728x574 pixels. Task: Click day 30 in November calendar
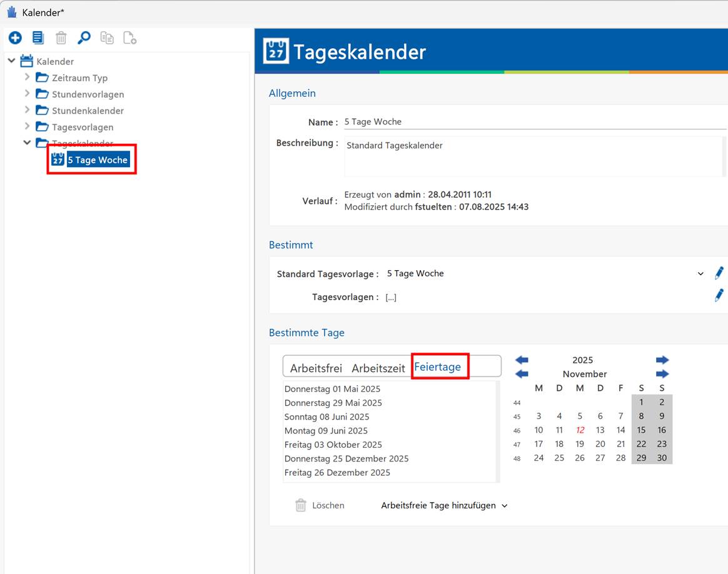(x=662, y=458)
